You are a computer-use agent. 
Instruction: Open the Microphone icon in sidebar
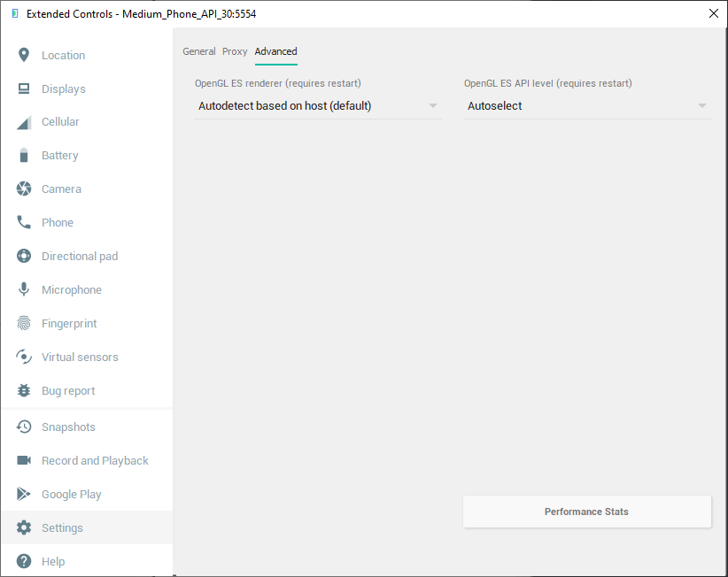click(x=24, y=289)
